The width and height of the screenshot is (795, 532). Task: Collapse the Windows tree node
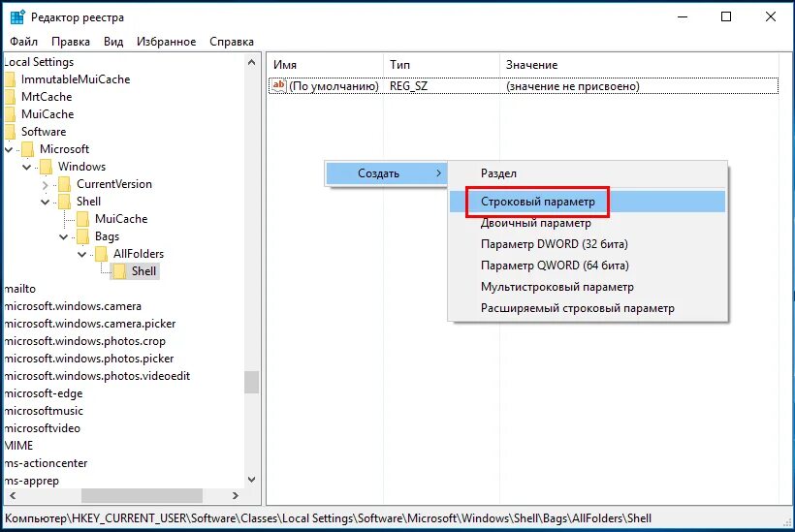coord(27,167)
